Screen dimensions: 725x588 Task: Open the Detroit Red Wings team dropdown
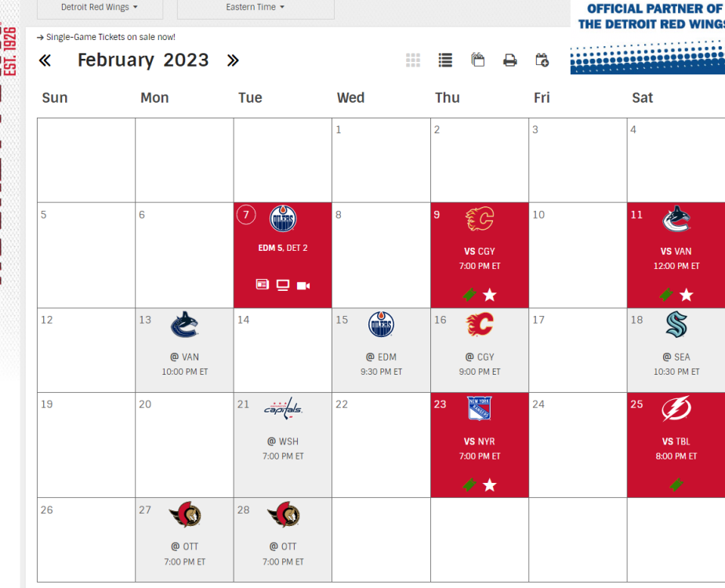coord(100,8)
